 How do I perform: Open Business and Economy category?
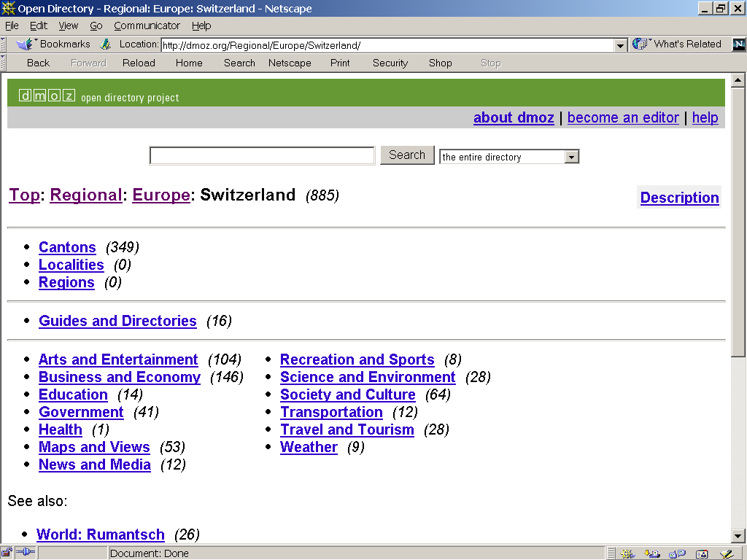click(120, 377)
